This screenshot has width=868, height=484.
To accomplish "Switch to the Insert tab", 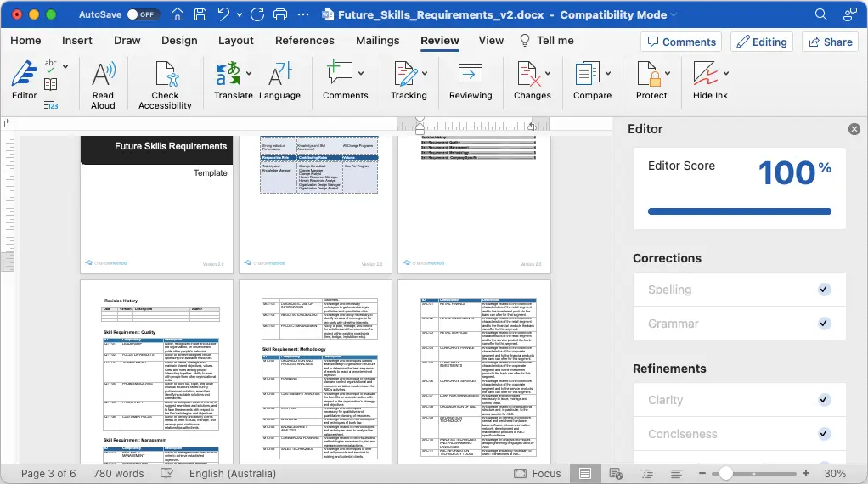I will point(77,41).
